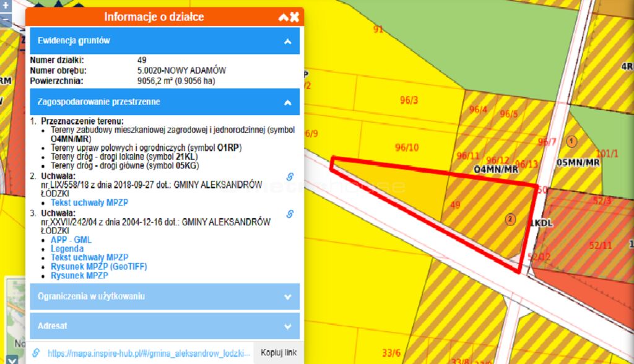
Task: Close the Informacje o działce panel
Action: [295, 17]
